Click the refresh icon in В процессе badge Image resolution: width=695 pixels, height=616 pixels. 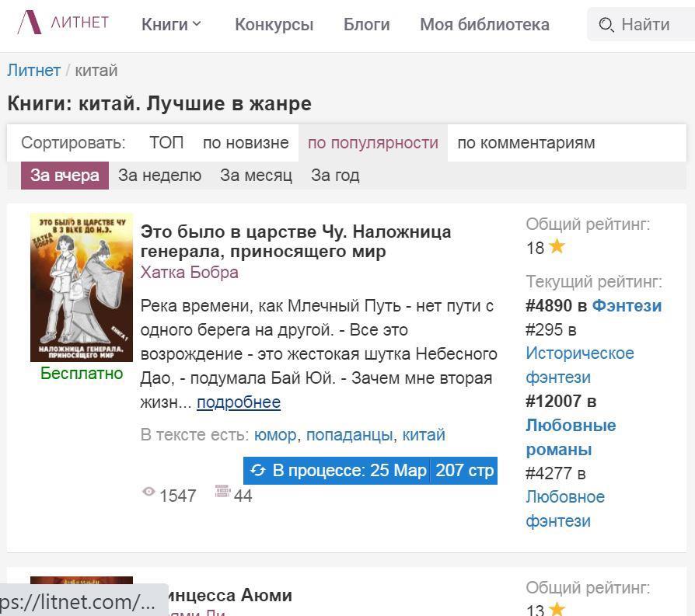pos(257,470)
